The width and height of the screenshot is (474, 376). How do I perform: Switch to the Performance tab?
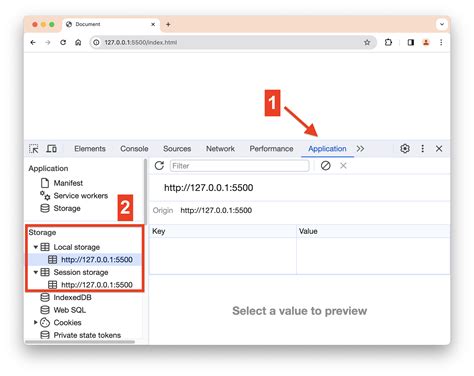[271, 149]
